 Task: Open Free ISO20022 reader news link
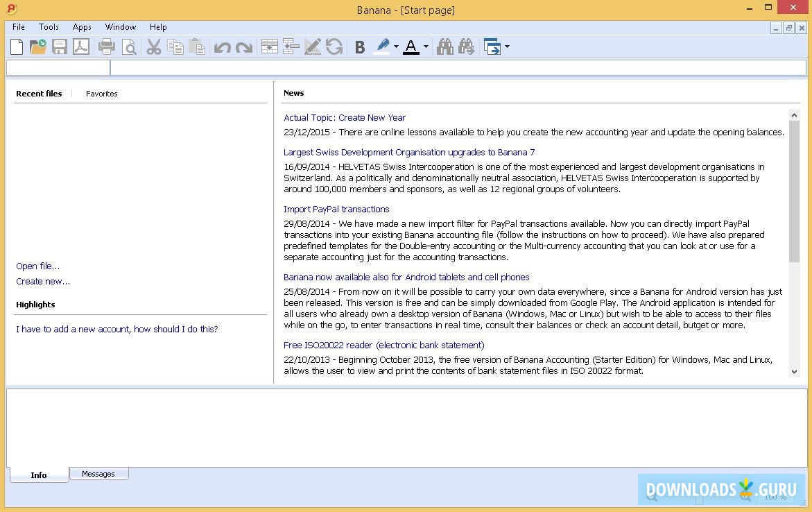pyautogui.click(x=383, y=345)
